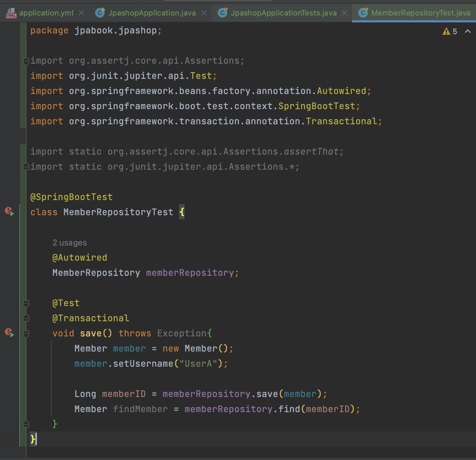Click the @SpringBootTest annotation
This screenshot has width=476, height=460.
point(72,197)
